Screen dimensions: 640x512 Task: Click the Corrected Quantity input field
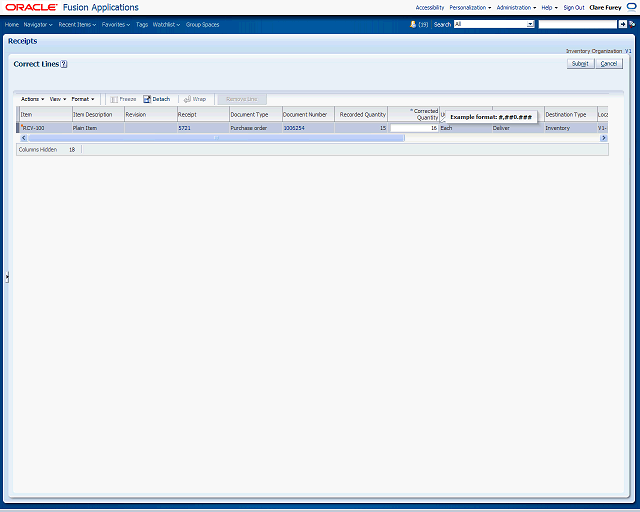pyautogui.click(x=414, y=128)
